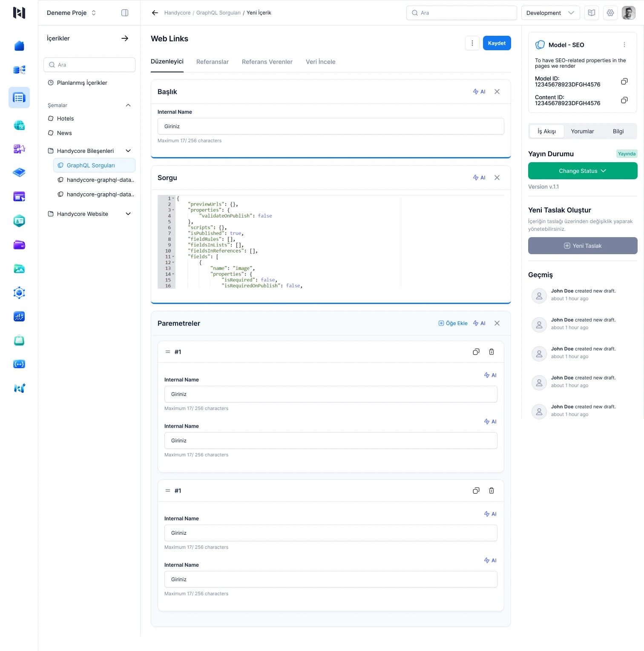
Task: Open Change Status dropdown button
Action: coord(583,171)
